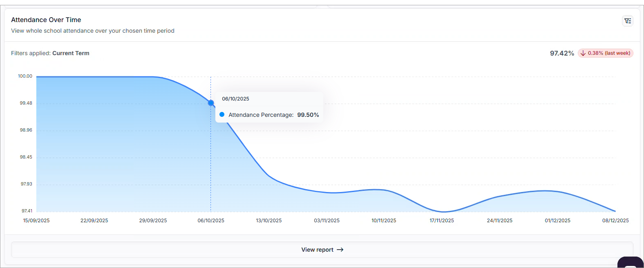Click the 97.42% overall attendance figure
The width and height of the screenshot is (644, 268).
pos(561,53)
